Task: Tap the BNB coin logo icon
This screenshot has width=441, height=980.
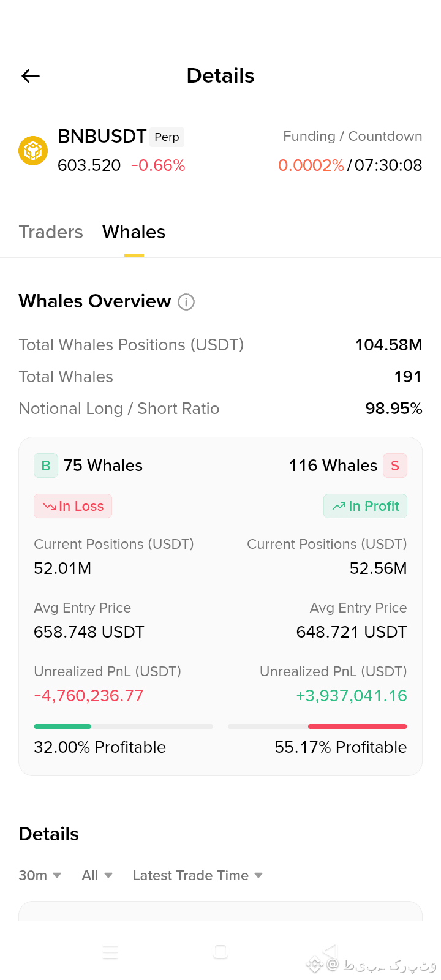Action: tap(33, 151)
